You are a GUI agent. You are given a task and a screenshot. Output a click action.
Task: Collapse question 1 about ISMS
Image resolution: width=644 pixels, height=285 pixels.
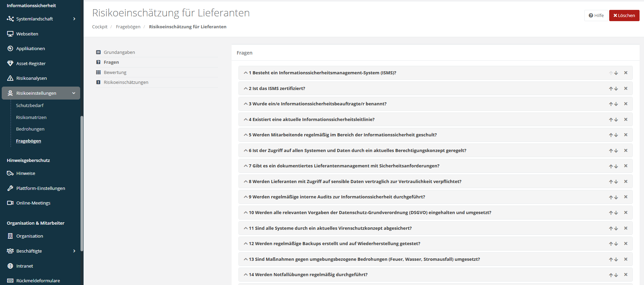246,73
